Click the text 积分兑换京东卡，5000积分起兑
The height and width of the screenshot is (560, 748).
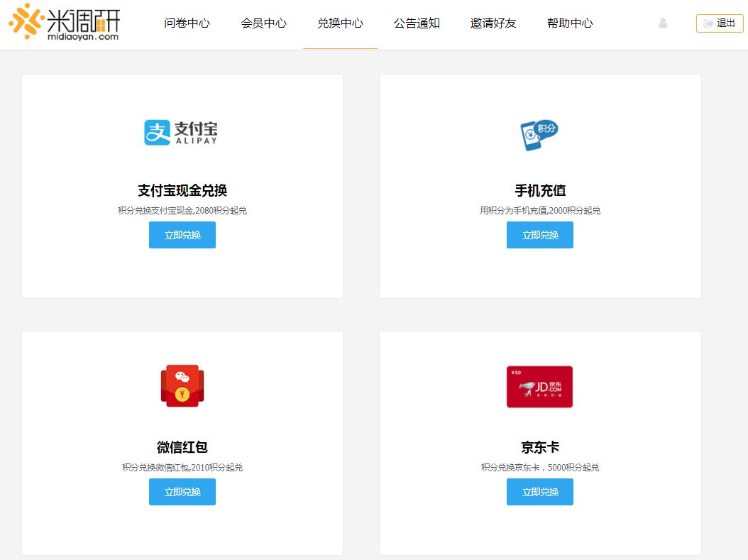point(540,468)
